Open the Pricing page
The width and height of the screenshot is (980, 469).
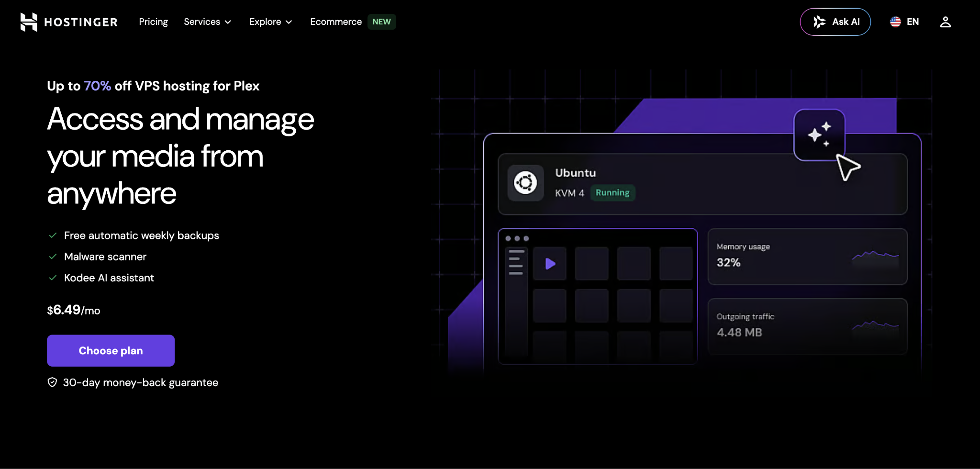tap(153, 22)
